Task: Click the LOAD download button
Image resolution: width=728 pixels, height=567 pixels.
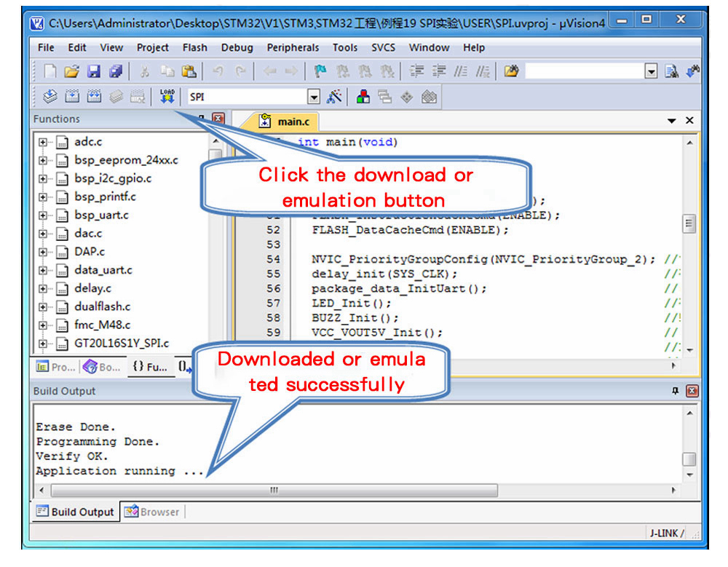Action: click(167, 97)
